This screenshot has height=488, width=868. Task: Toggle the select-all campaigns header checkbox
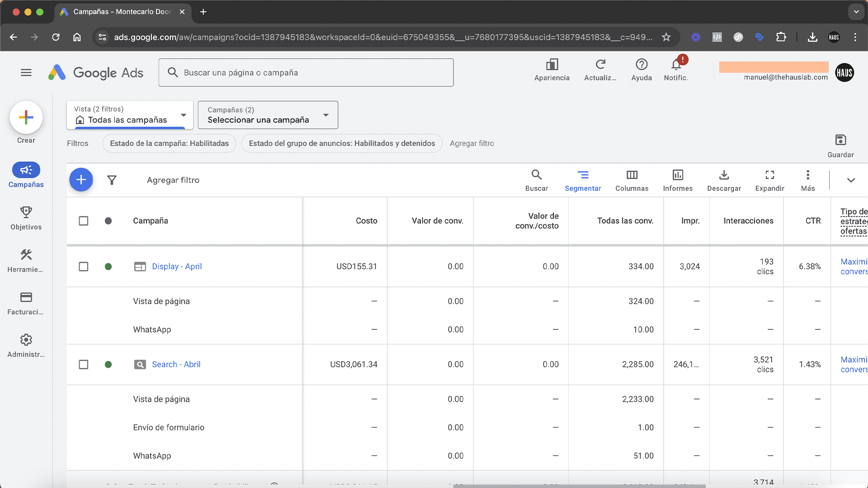[x=84, y=221]
